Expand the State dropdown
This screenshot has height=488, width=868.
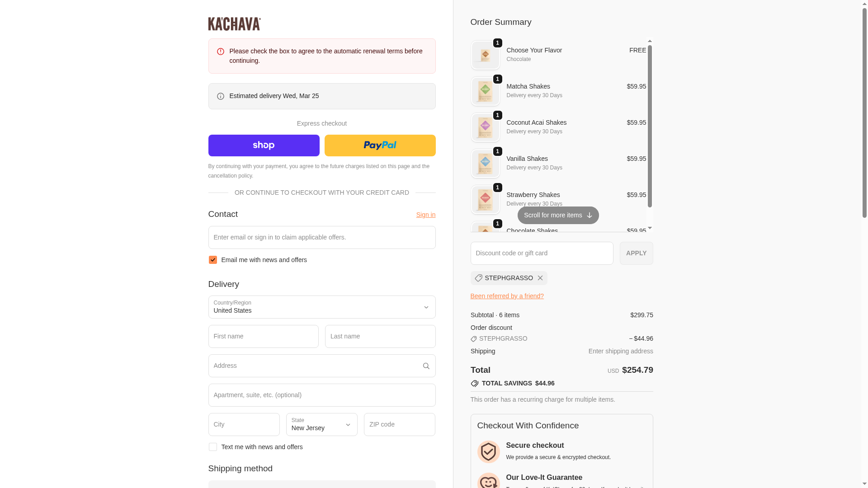[321, 424]
